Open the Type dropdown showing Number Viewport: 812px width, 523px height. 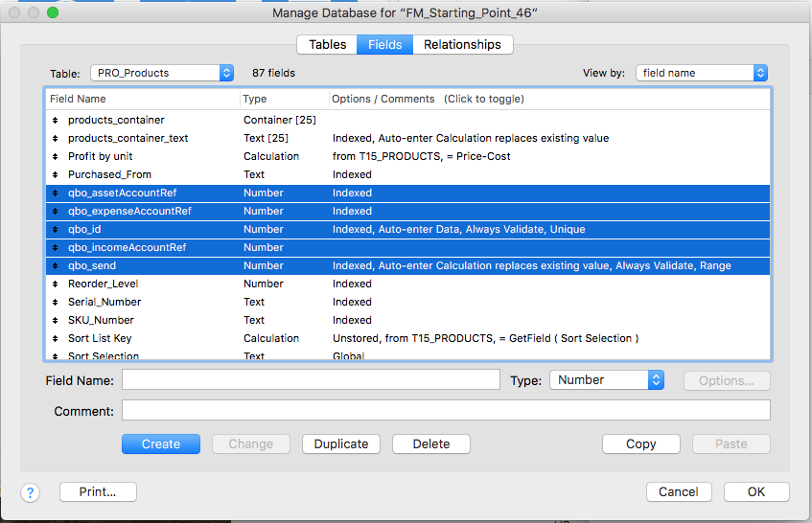coord(607,380)
